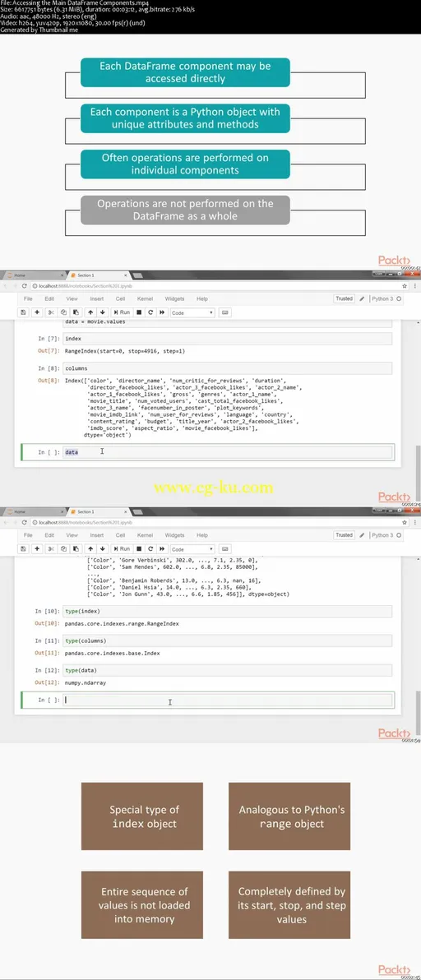Open Widgets menu in upper notebook
This screenshot has width=421, height=980.
174,298
